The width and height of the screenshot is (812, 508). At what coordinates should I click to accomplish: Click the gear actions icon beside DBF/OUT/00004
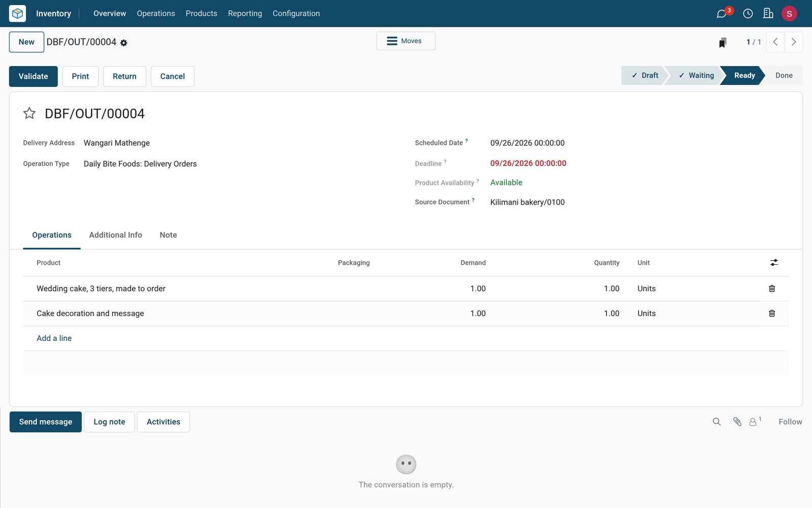pos(124,43)
